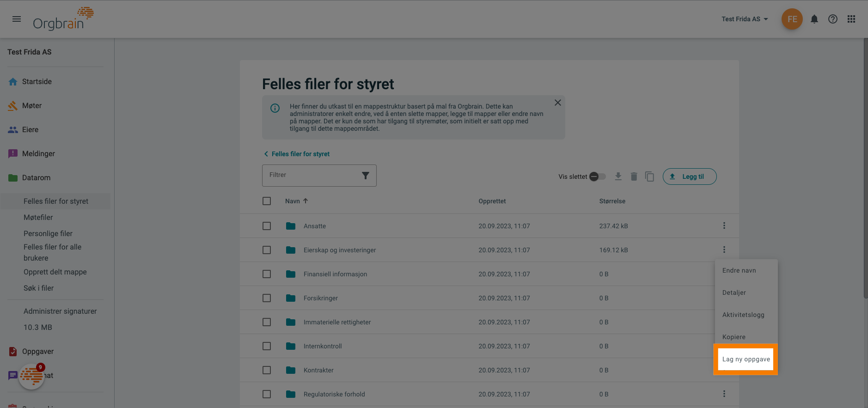Check the Ansatte folder checkbox

point(267,226)
